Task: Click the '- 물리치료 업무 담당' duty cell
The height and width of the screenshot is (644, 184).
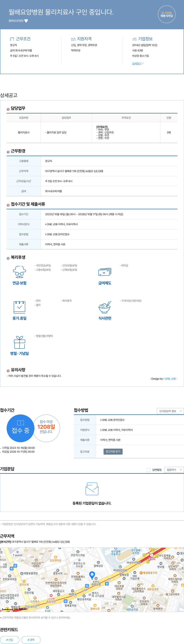Action: [x=66, y=133]
